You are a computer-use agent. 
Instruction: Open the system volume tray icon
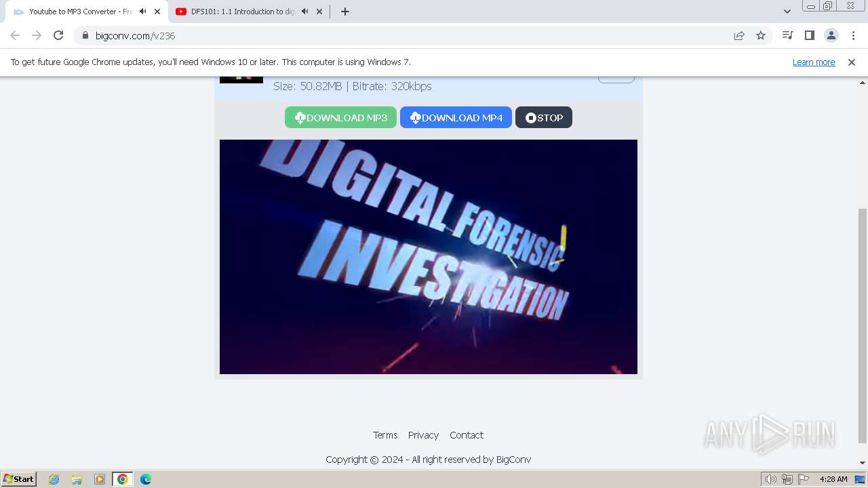771,479
